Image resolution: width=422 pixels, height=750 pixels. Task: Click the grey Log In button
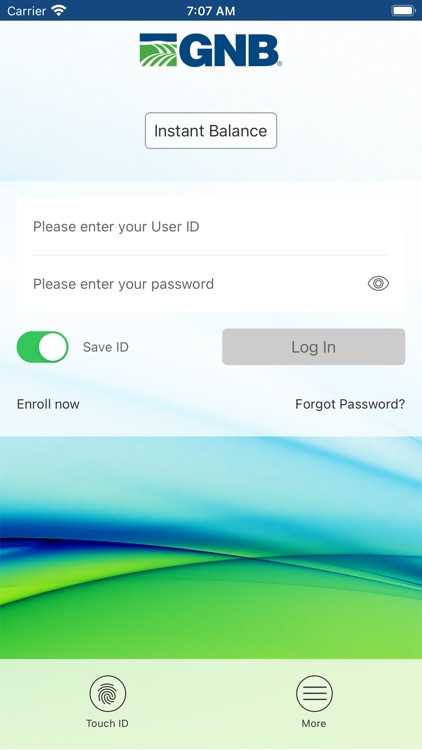(314, 347)
